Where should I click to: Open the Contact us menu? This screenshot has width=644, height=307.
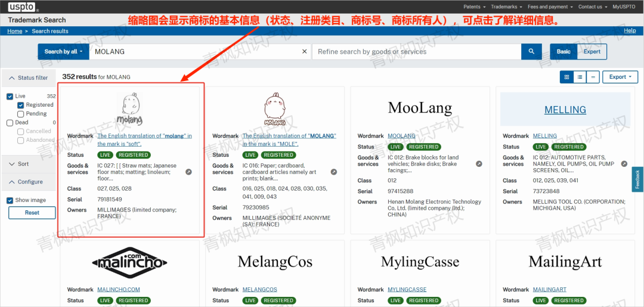[593, 7]
